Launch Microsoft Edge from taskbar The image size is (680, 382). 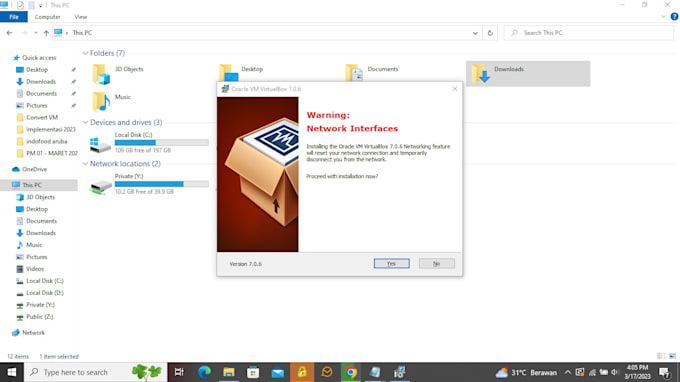pos(204,372)
